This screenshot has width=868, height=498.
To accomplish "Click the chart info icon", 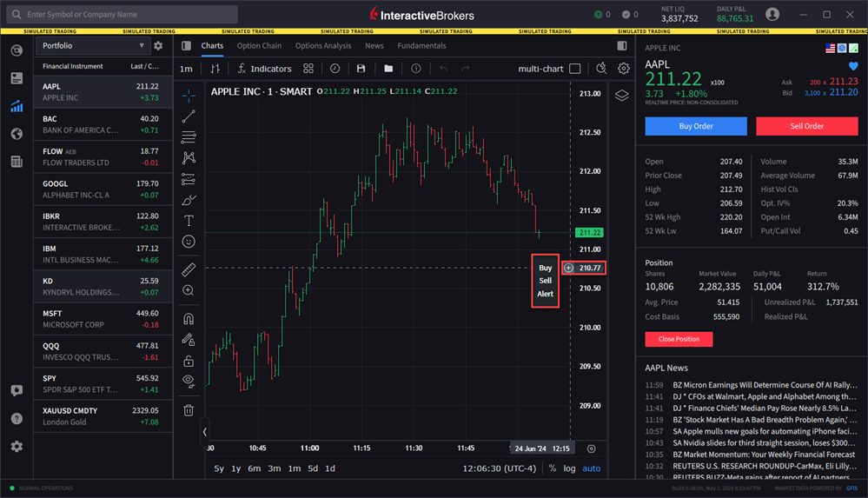I will (x=415, y=69).
